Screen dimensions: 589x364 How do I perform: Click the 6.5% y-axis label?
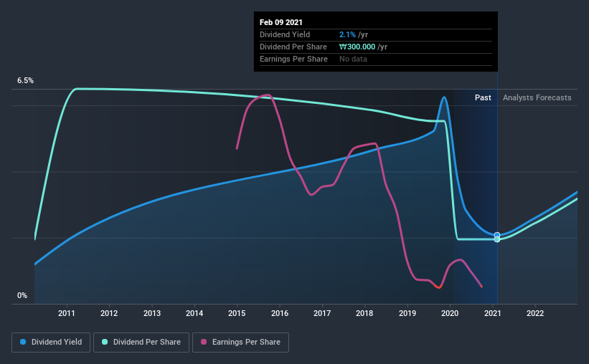(x=25, y=80)
